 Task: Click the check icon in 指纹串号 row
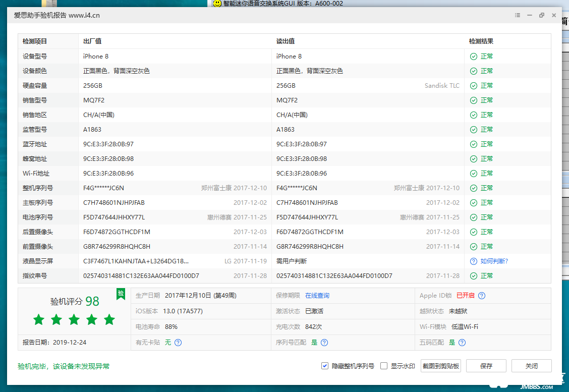click(474, 276)
